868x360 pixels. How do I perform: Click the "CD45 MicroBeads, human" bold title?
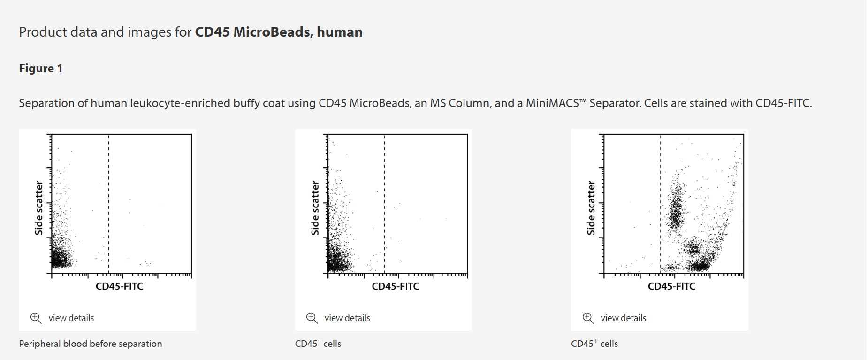point(278,32)
